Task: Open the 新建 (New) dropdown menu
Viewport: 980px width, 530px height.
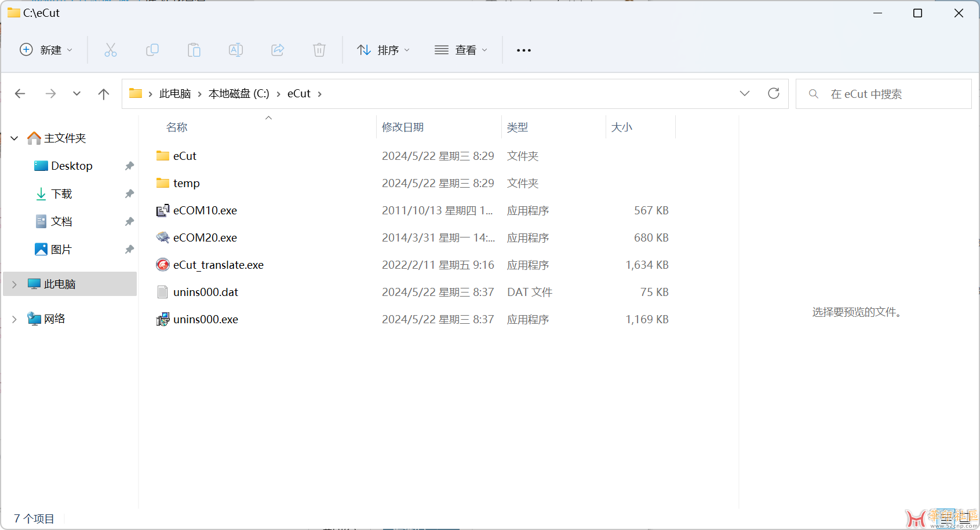Action: tap(46, 50)
